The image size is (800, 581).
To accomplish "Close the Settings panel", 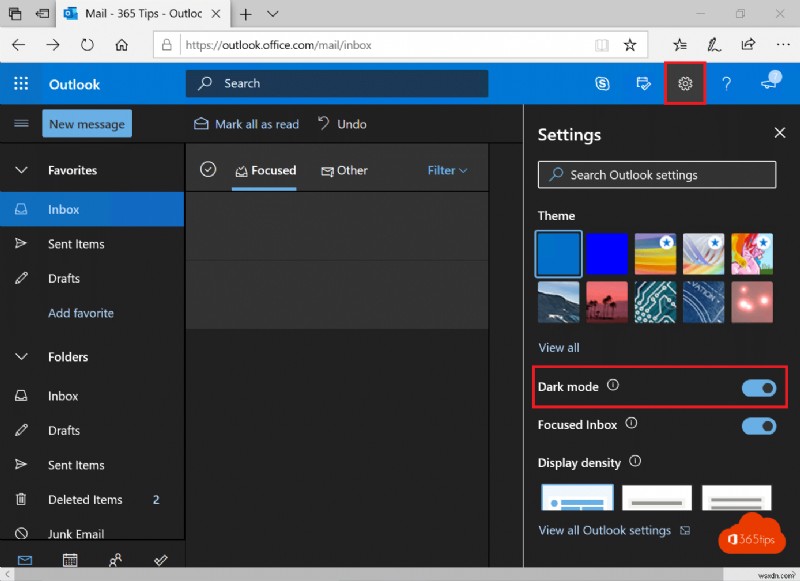I will [x=780, y=133].
